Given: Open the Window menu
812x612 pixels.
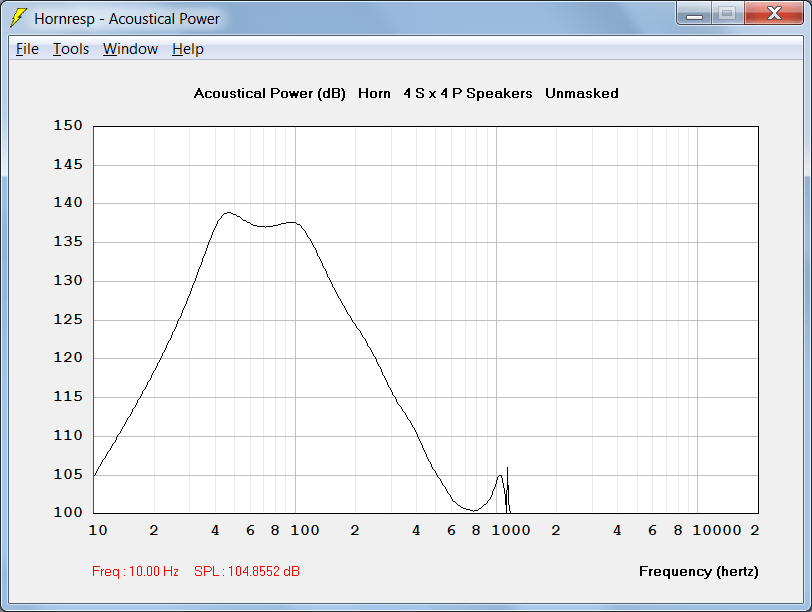Looking at the screenshot, I should tap(130, 49).
